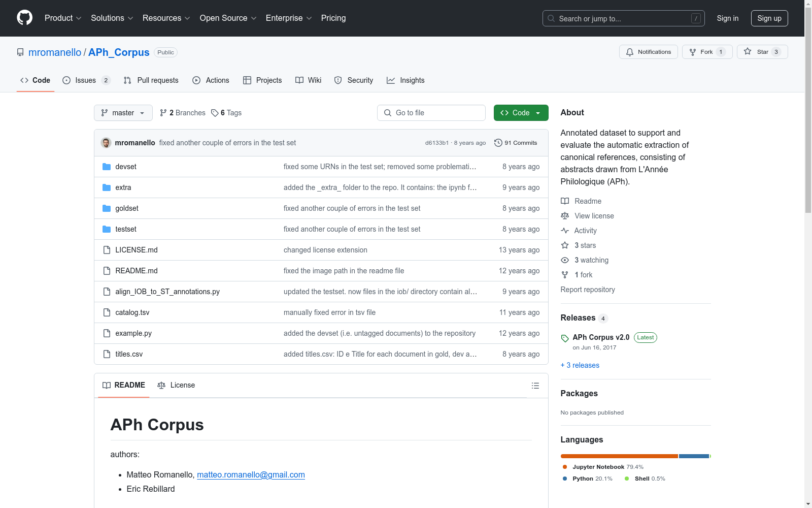Screen dimensions: 812x508
Task: Click the search magnifier icon in header
Action: tap(551, 18)
